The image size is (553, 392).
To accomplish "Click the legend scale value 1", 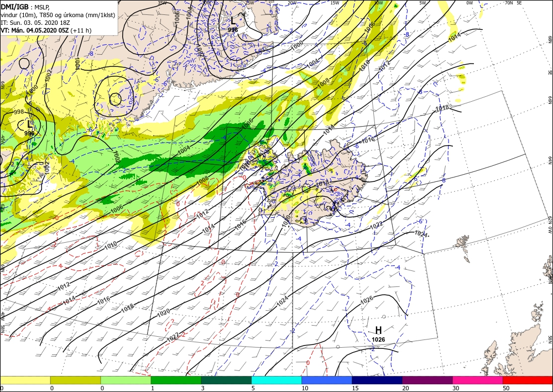I will coord(153,388).
